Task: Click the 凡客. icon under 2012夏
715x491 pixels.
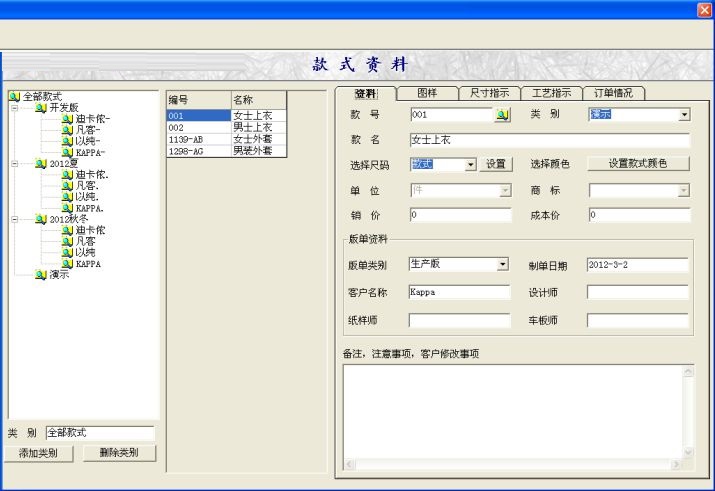Action: coord(67,186)
